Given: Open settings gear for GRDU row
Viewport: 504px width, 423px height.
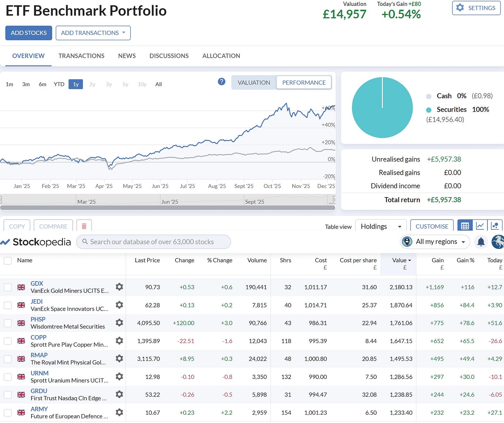Looking at the screenshot, I should coord(119,394).
